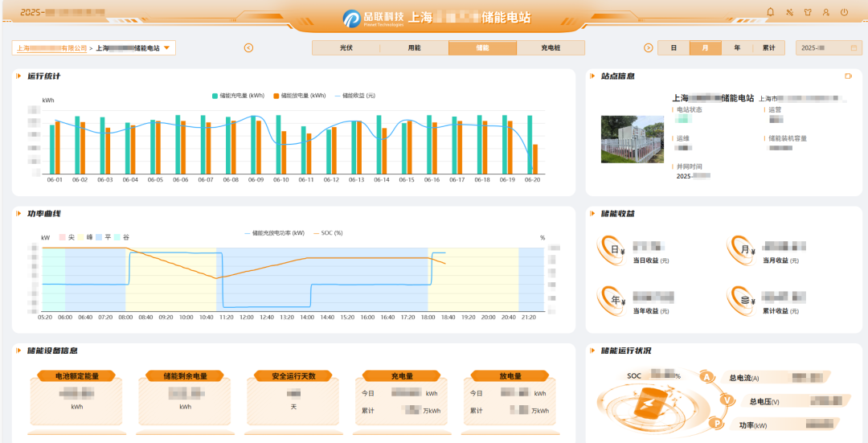The height and width of the screenshot is (443, 868).
Task: Select the 累计 time range button
Action: [769, 48]
